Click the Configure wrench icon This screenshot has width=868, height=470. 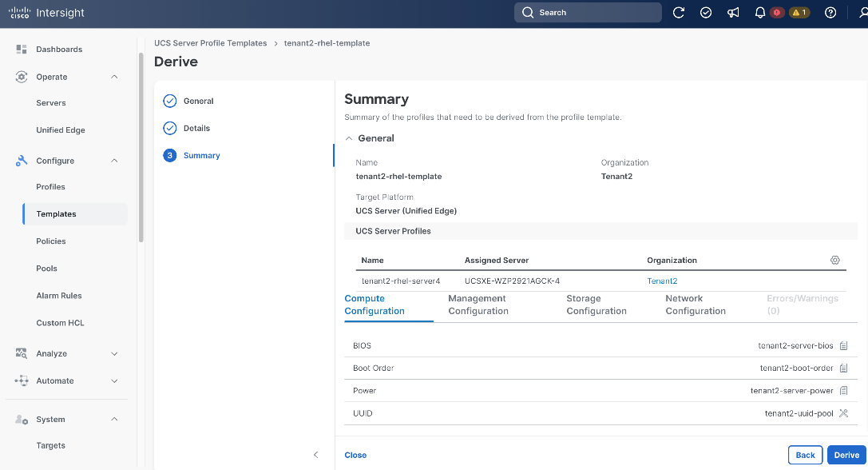pyautogui.click(x=22, y=161)
